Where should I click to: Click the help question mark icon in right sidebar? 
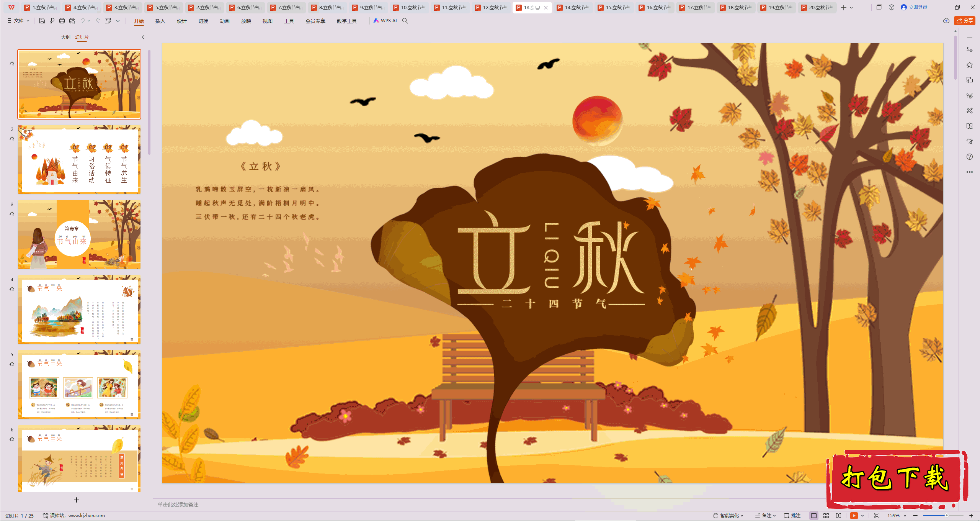click(x=970, y=157)
